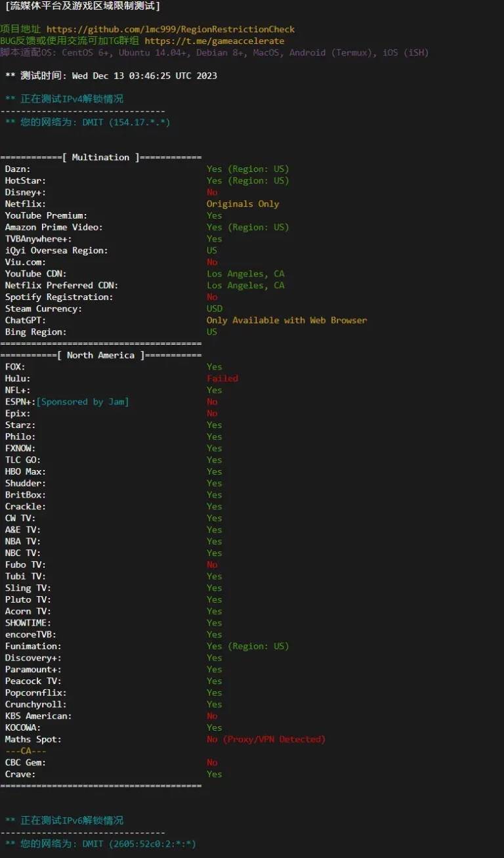Click the Multination section header
The height and width of the screenshot is (858, 504).
click(x=100, y=158)
